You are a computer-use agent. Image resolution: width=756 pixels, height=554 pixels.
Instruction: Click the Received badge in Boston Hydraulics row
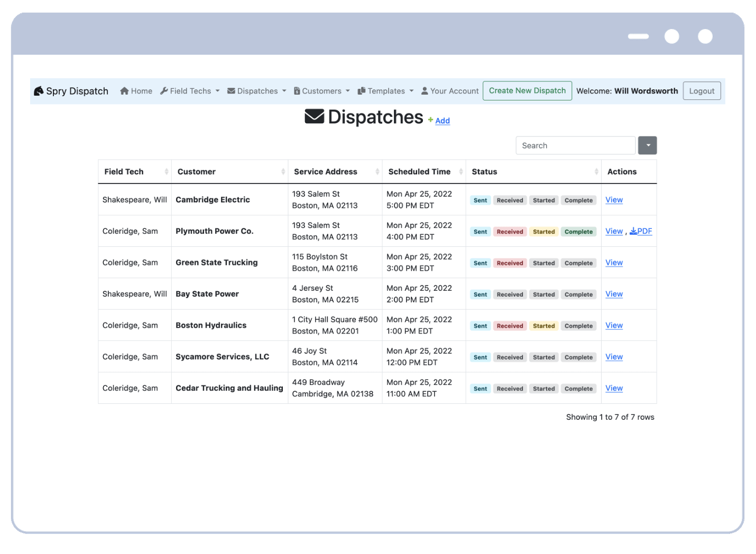(x=510, y=326)
